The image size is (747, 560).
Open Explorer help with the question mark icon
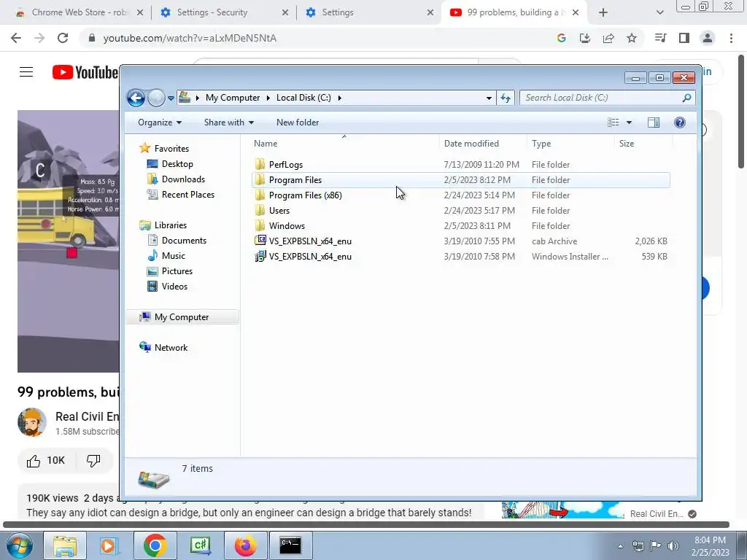pos(680,122)
